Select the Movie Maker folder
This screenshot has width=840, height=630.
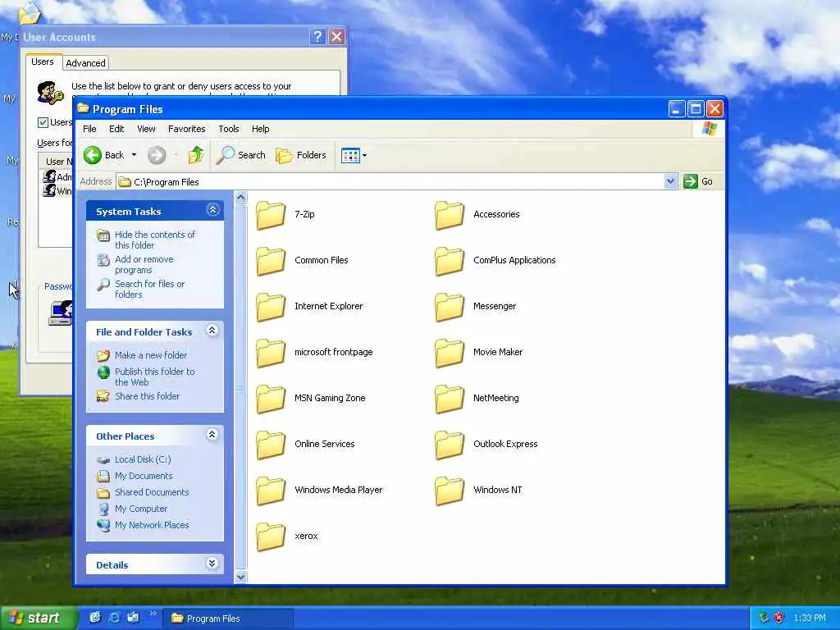coord(479,353)
